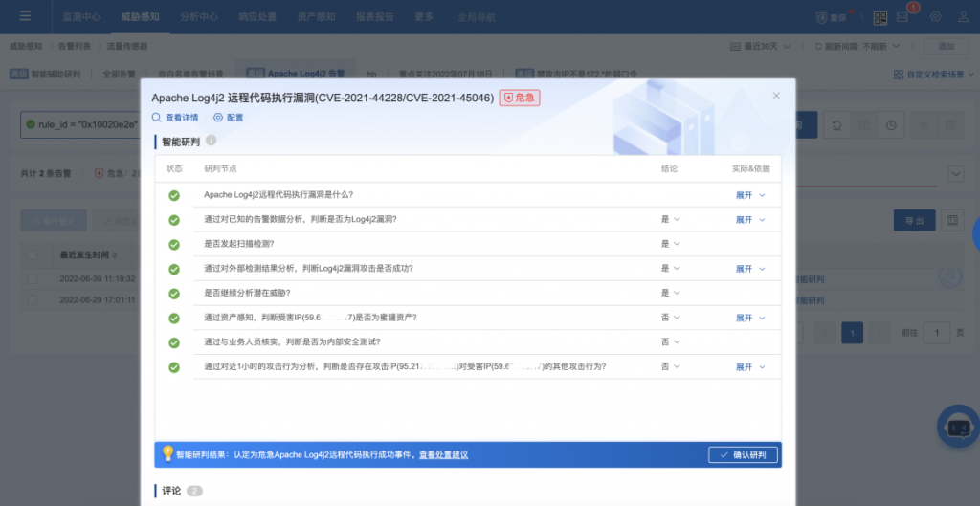This screenshot has height=506, width=980.
Task: Click the 前往 page number input
Action: [x=936, y=333]
